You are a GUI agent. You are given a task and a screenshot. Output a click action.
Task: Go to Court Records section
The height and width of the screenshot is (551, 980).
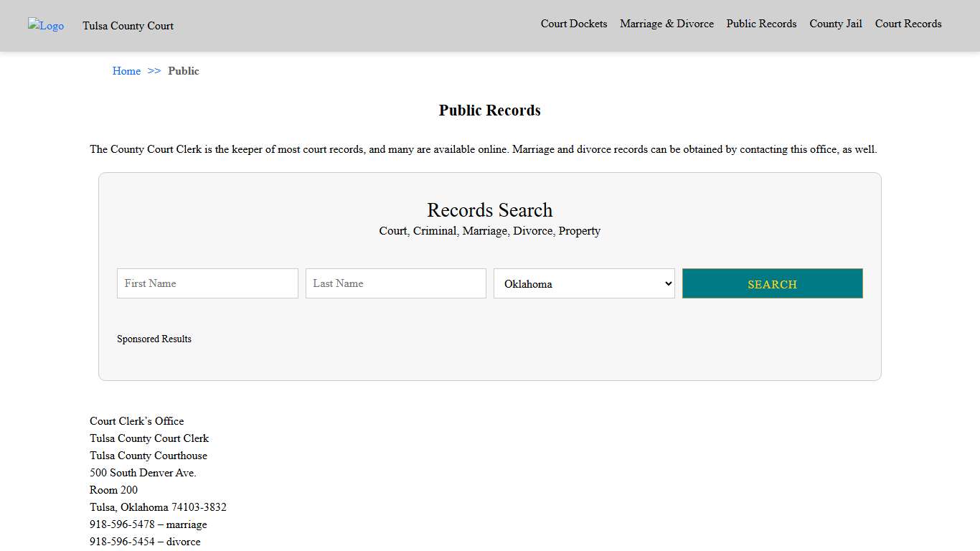(x=908, y=24)
